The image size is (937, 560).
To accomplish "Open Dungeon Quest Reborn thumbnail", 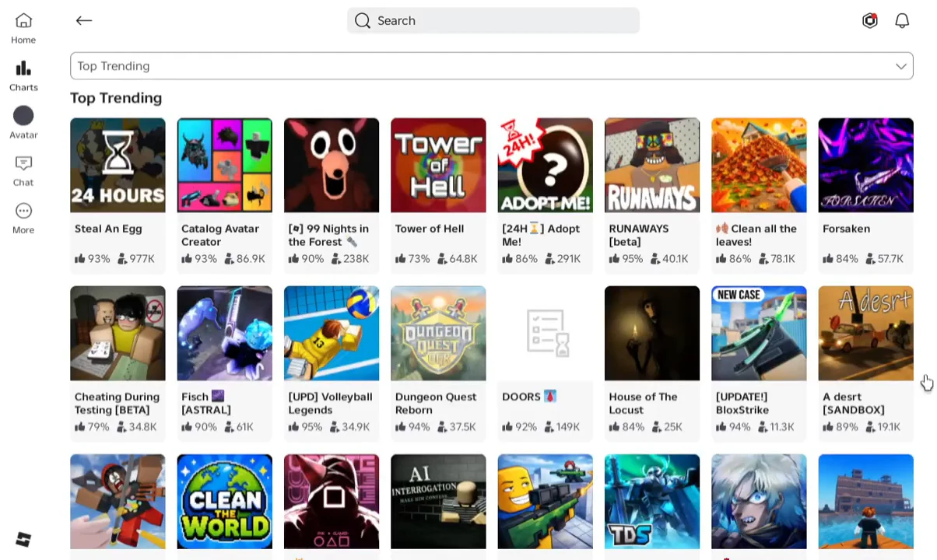I will pyautogui.click(x=438, y=333).
